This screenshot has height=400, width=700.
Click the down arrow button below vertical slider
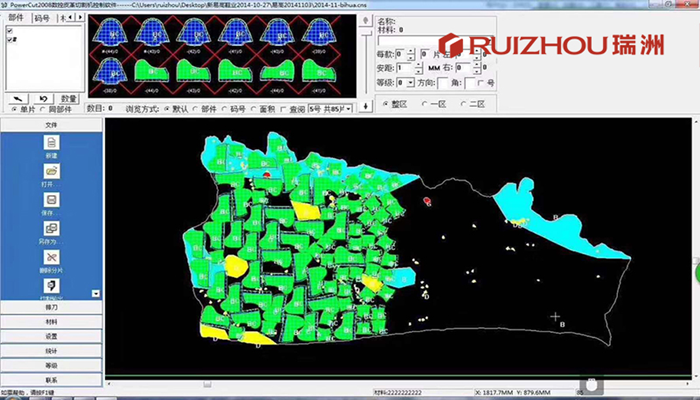pos(366,106)
